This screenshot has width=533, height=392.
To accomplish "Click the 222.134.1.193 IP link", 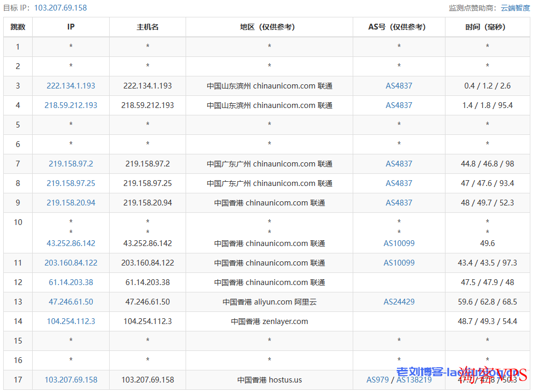I will tap(71, 86).
